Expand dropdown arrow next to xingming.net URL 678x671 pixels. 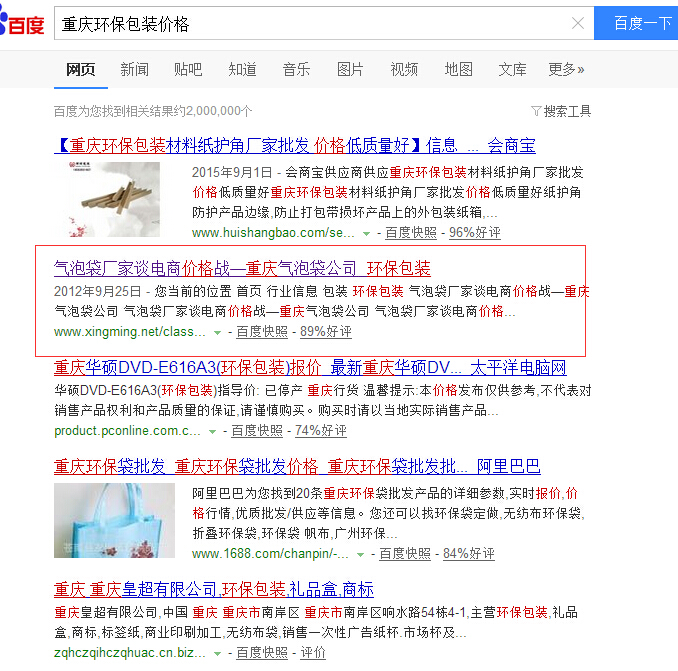[217, 333]
